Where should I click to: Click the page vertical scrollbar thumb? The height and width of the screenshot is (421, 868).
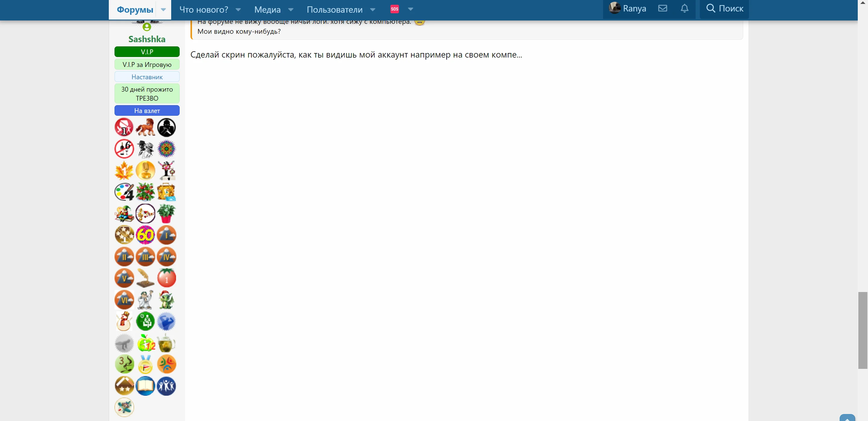[x=862, y=330]
